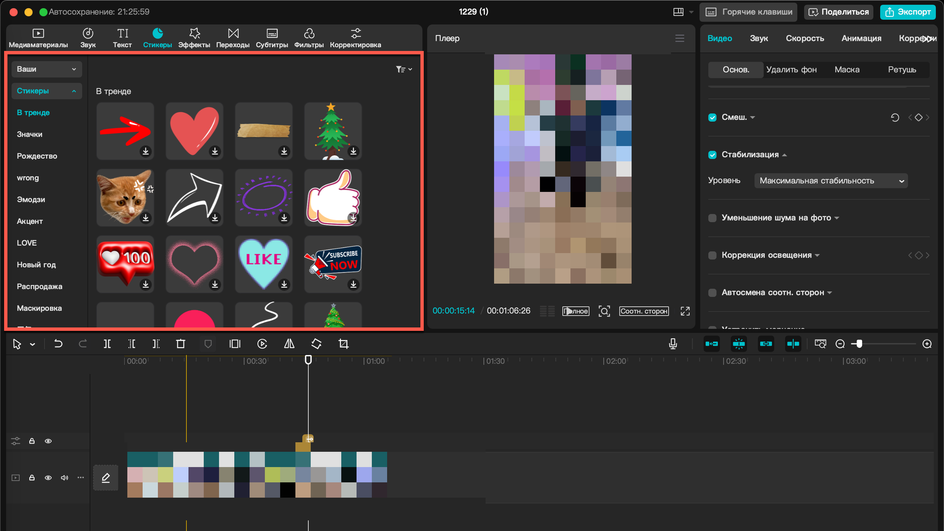Select the red heart sticker
The height and width of the screenshot is (531, 944).
click(194, 131)
